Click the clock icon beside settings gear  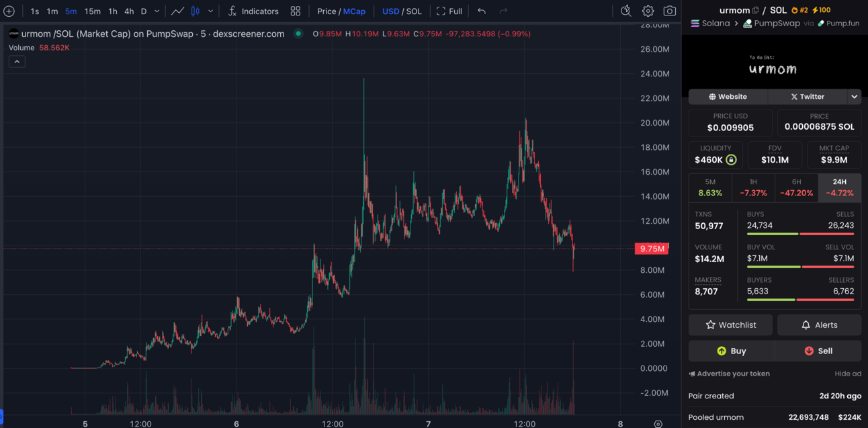(626, 11)
